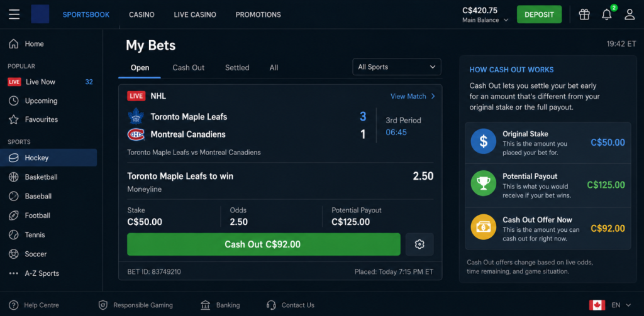The width and height of the screenshot is (644, 316).
Task: Click the green Deposit button
Action: [x=539, y=14]
